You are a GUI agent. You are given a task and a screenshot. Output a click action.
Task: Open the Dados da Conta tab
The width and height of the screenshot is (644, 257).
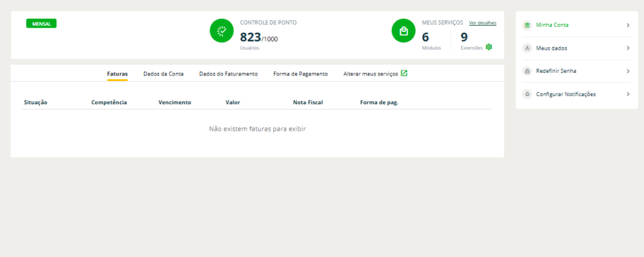point(164,74)
